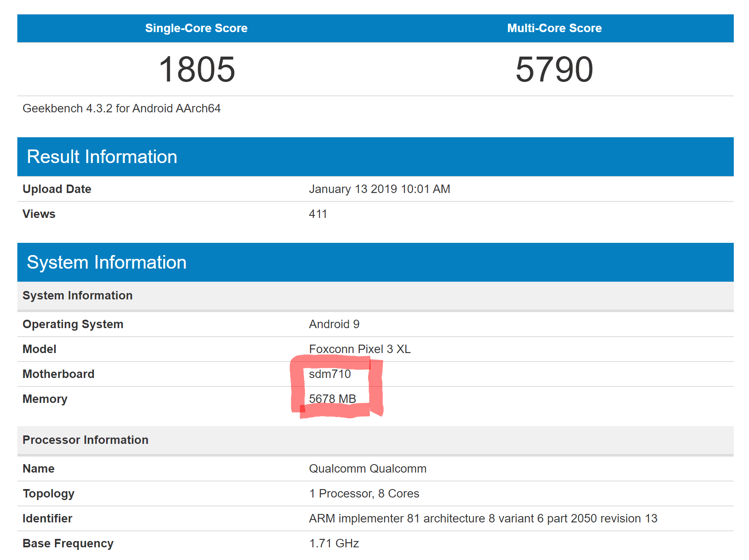The width and height of the screenshot is (749, 560).
Task: Click the Single-Core Score header
Action: tap(196, 28)
